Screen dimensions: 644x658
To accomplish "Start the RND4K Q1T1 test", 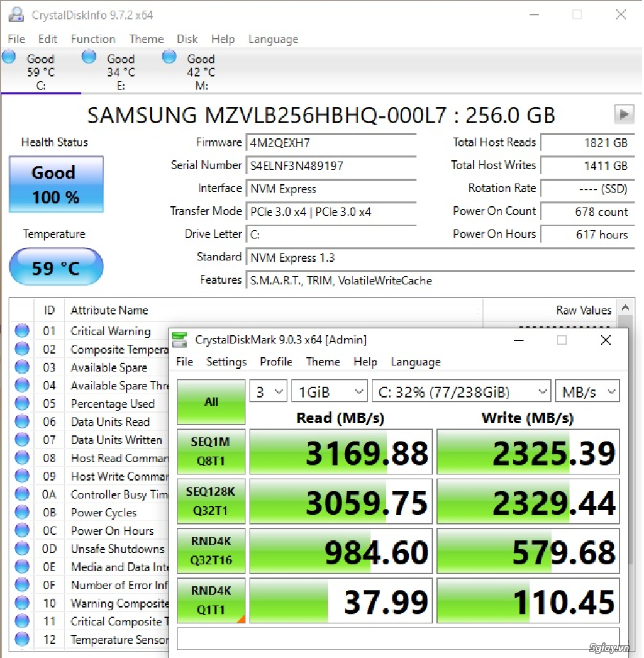I will 211,600.
